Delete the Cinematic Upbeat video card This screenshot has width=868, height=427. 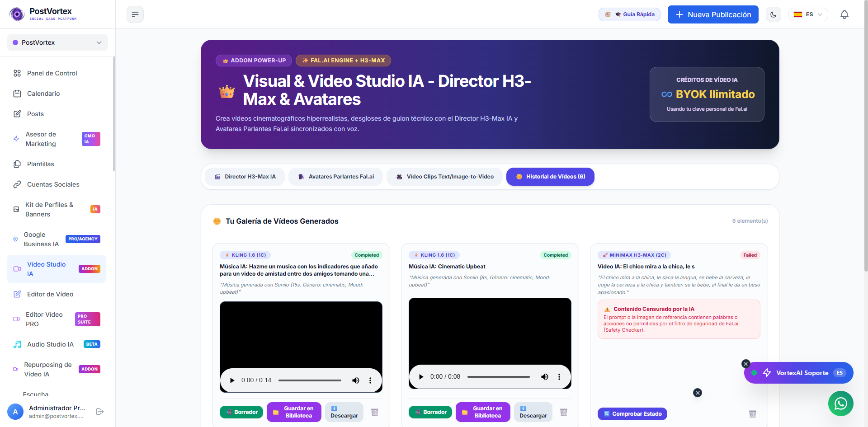tap(564, 412)
